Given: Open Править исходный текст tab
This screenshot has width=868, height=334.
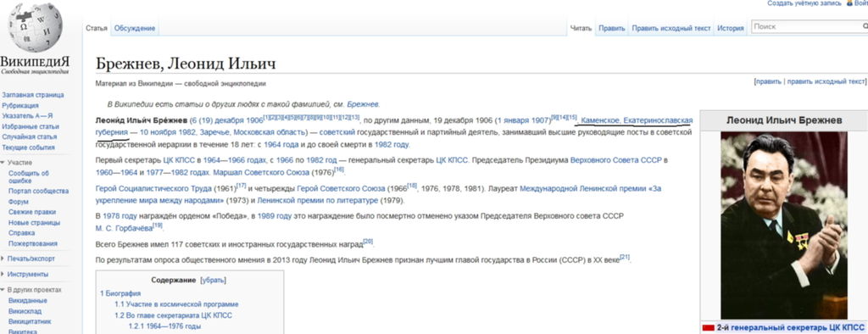Looking at the screenshot, I should (x=671, y=28).
